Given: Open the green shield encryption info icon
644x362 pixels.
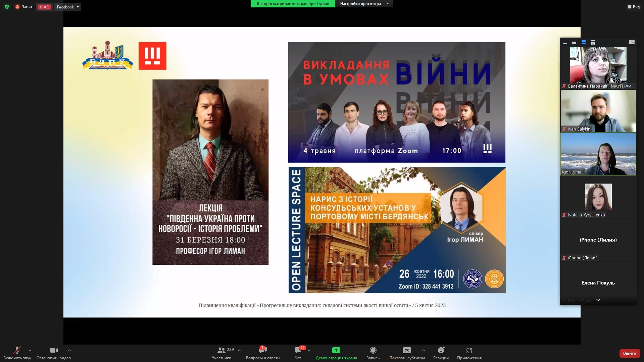Looking at the screenshot, I should click(7, 7).
